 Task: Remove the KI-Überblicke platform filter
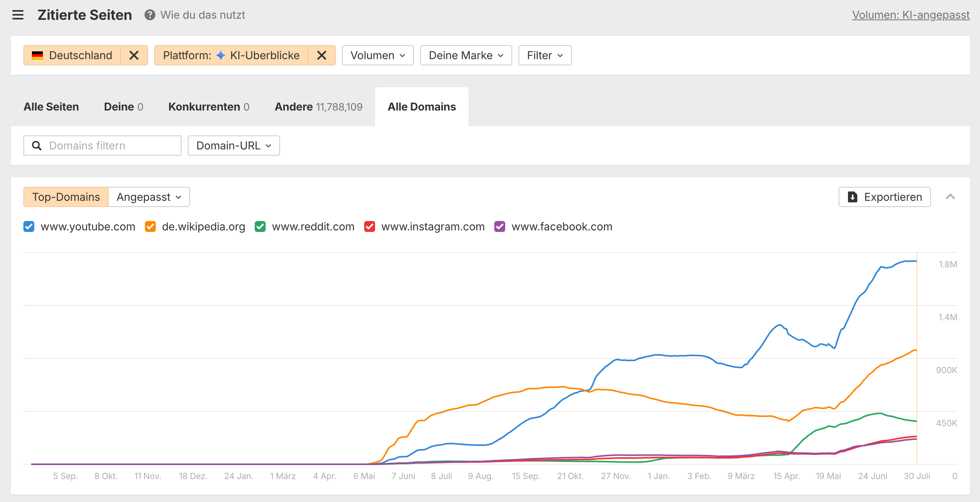coord(322,55)
